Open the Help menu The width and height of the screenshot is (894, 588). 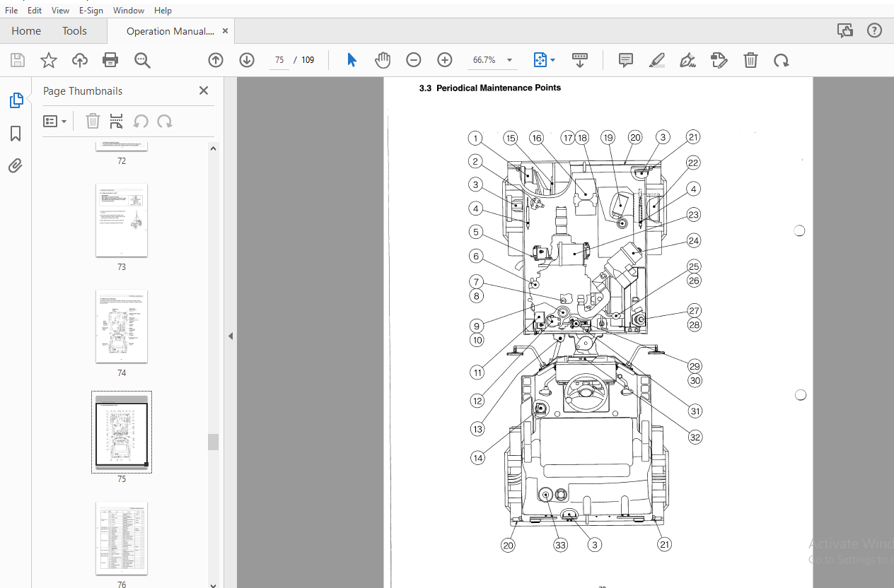tap(163, 11)
